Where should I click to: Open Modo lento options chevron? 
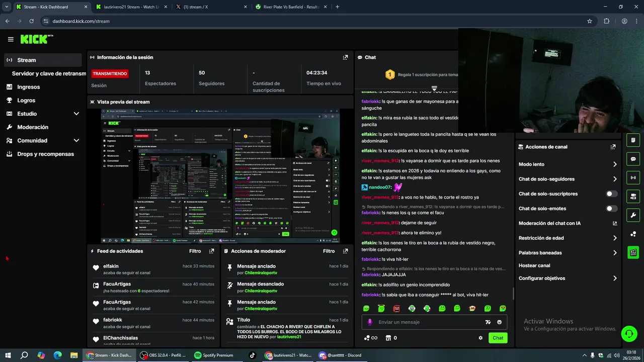(x=615, y=164)
